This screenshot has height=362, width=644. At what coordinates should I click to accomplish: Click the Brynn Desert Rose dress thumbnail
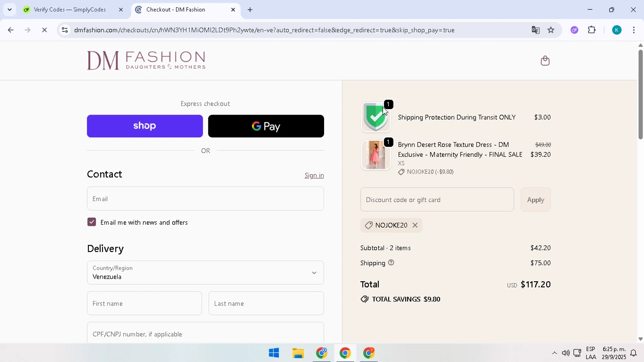[x=376, y=155]
